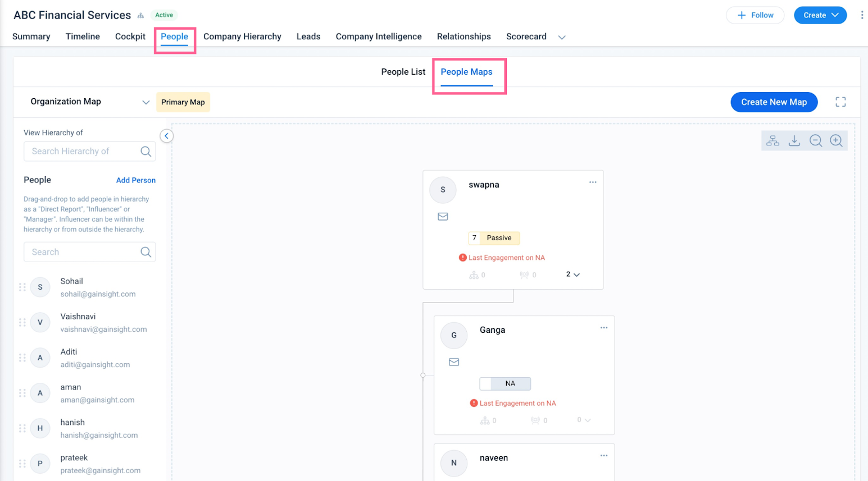This screenshot has height=481, width=868.
Task: Click Passive score badge on swapna card
Action: 494,238
